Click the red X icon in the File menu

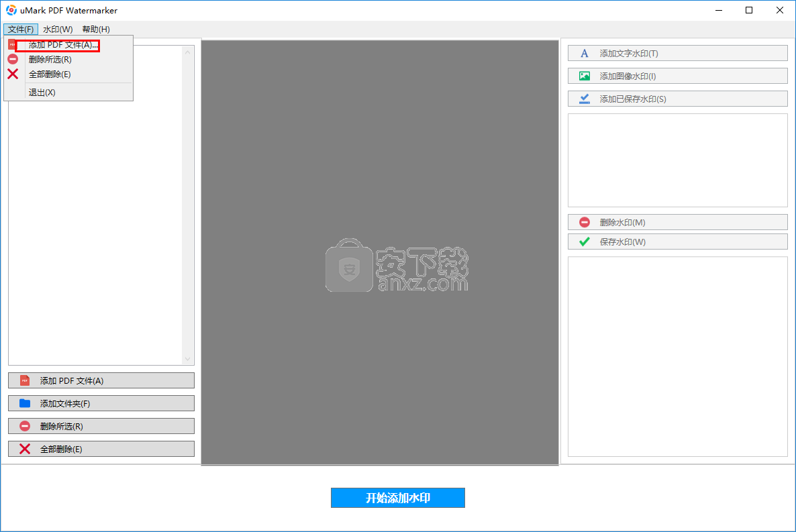13,74
